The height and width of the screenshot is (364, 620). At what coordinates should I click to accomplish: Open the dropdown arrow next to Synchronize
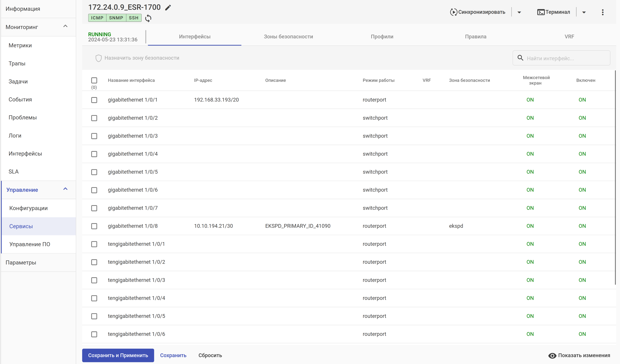click(x=519, y=12)
